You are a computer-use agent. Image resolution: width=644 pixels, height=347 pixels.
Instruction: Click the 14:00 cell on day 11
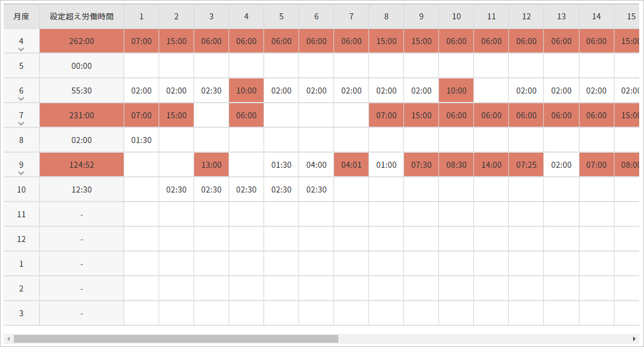pyautogui.click(x=491, y=165)
